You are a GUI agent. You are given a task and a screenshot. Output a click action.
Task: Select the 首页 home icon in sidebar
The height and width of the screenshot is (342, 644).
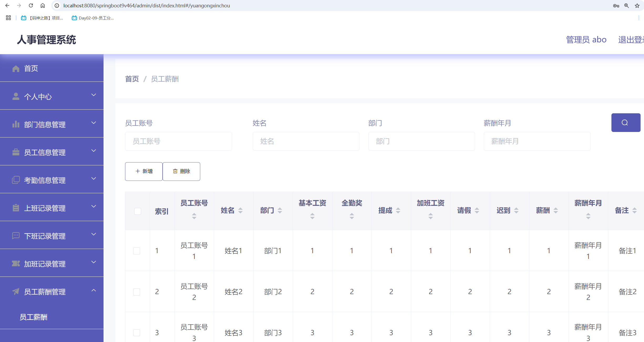(16, 68)
